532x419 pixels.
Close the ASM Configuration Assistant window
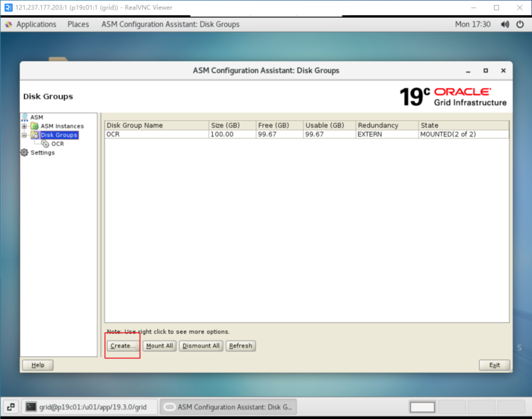(x=503, y=70)
